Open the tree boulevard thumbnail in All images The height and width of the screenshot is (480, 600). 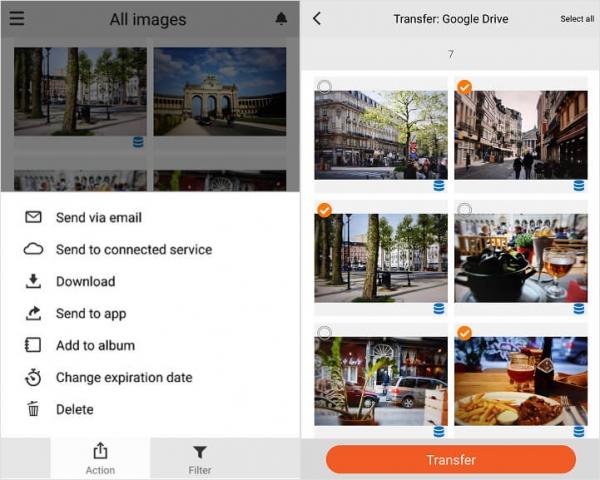pyautogui.click(x=80, y=91)
